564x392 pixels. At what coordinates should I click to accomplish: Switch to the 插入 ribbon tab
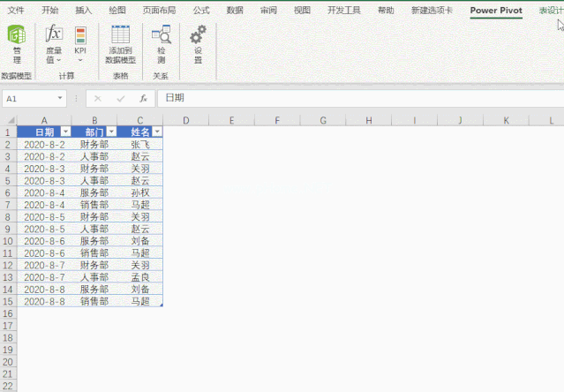[x=83, y=11]
